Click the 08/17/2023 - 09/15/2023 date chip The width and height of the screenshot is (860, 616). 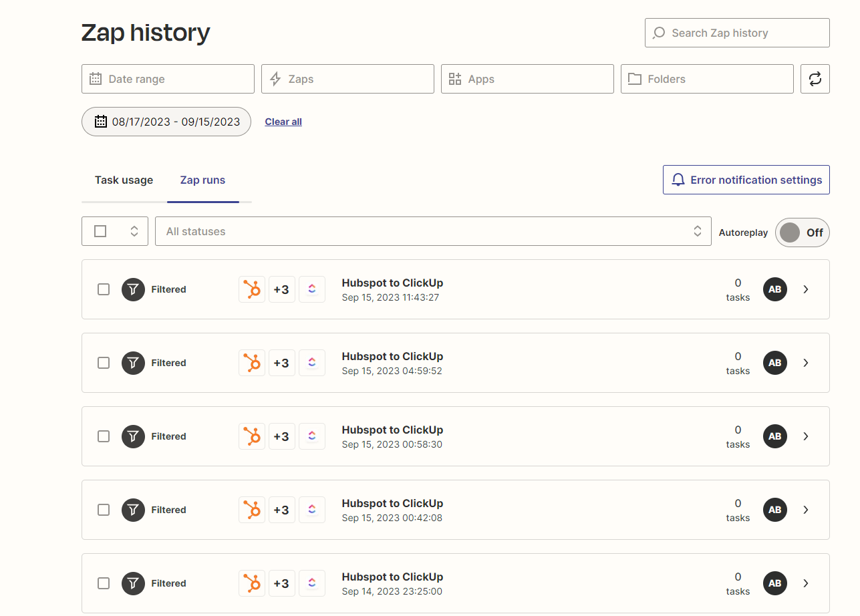coord(166,122)
